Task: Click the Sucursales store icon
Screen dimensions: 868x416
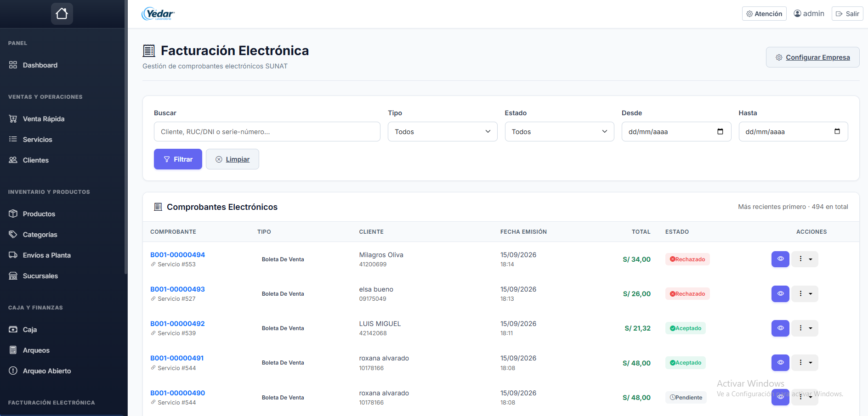Action: tap(13, 275)
